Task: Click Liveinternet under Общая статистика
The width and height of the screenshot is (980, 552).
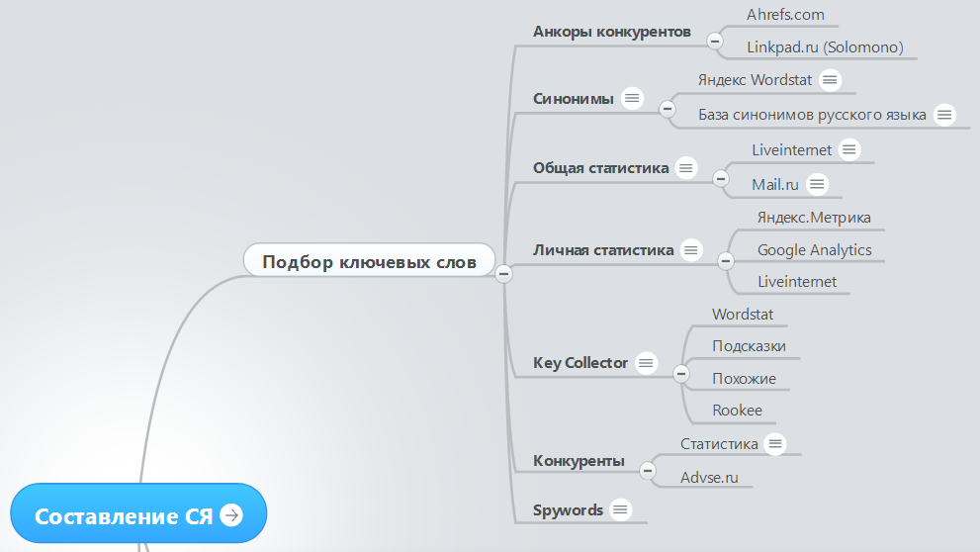Action: [792, 150]
